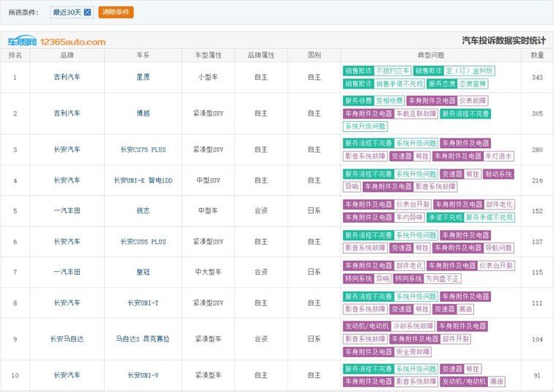
Task: Open 一汽丰田 brand in 锐志 row
Action: click(67, 211)
